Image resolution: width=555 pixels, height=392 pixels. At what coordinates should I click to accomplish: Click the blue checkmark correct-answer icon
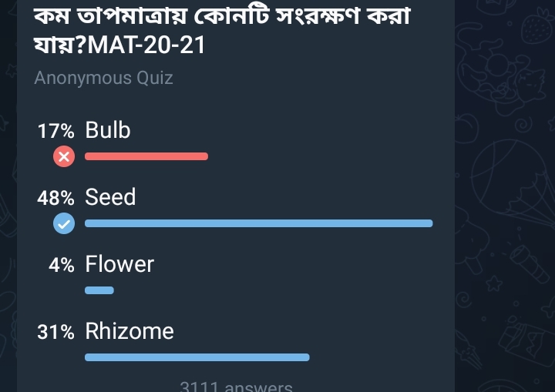pos(64,224)
